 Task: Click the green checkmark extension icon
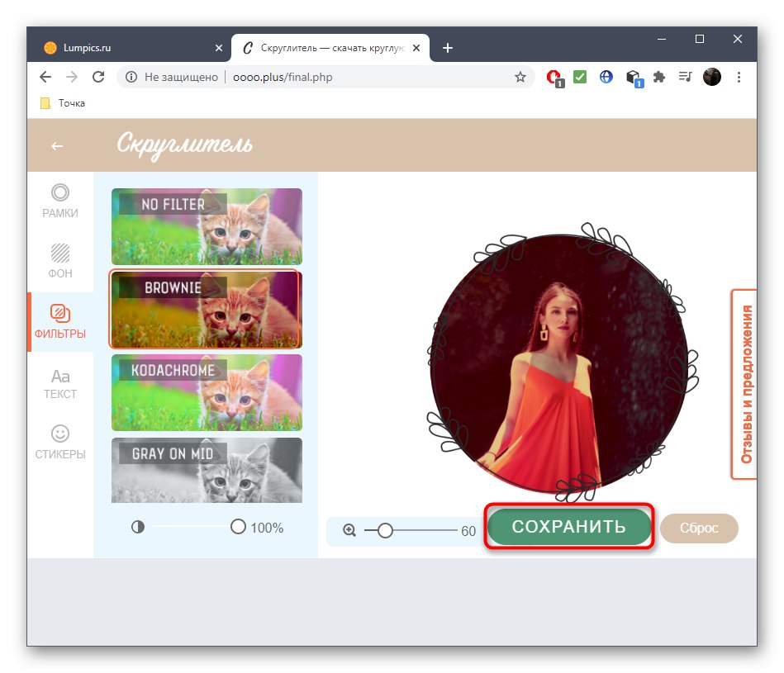580,77
